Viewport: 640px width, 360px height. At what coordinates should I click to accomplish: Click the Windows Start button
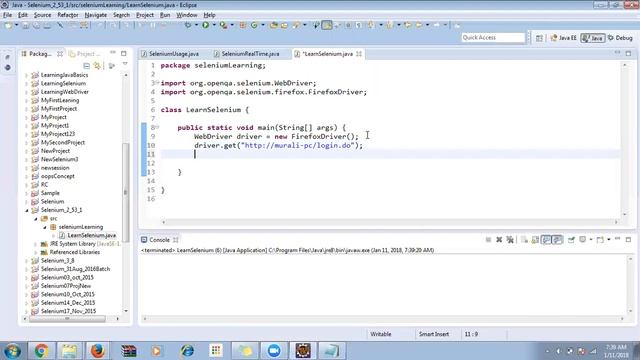[13, 351]
